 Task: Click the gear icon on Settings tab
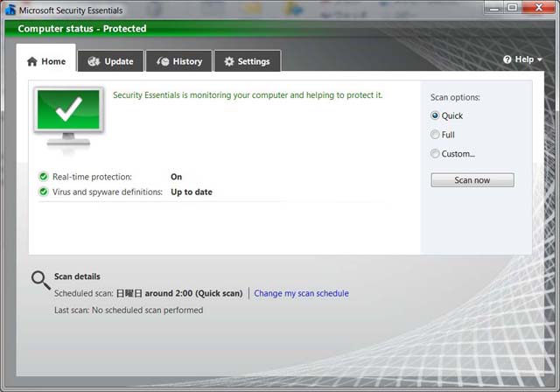tap(229, 61)
